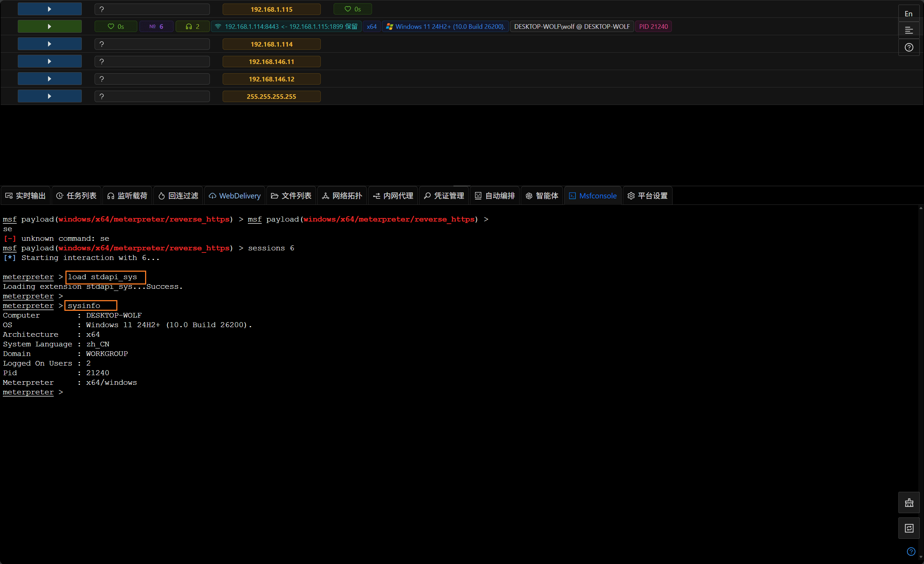Expand the 255.255.255.255 host row arrow
This screenshot has width=924, height=564.
point(49,96)
